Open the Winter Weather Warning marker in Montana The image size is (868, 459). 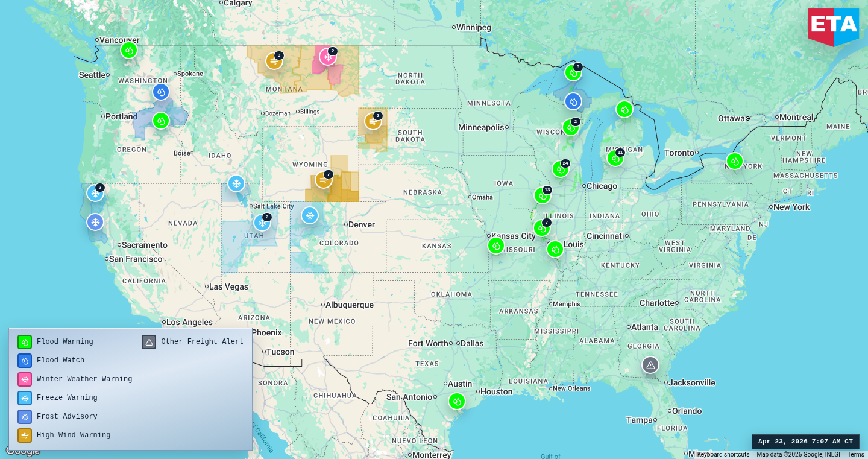point(327,57)
